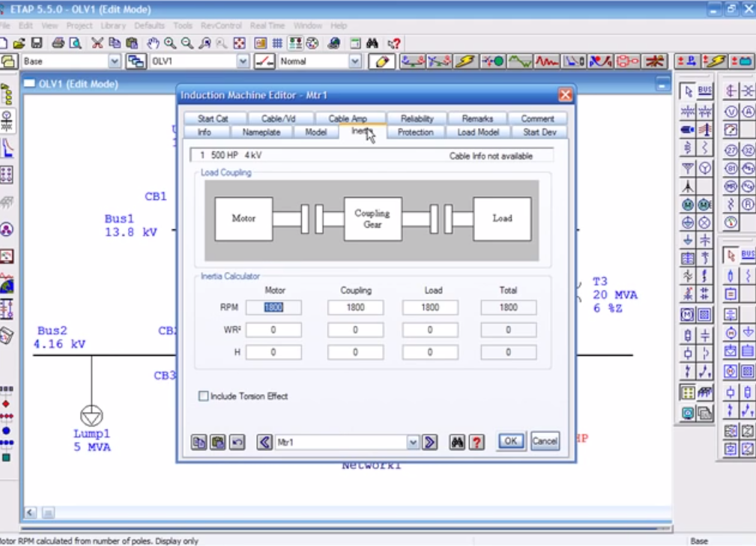Viewport: 756px width, 546px height.
Task: Click the Paste icon in the Induction Machine Editor
Action: click(218, 442)
